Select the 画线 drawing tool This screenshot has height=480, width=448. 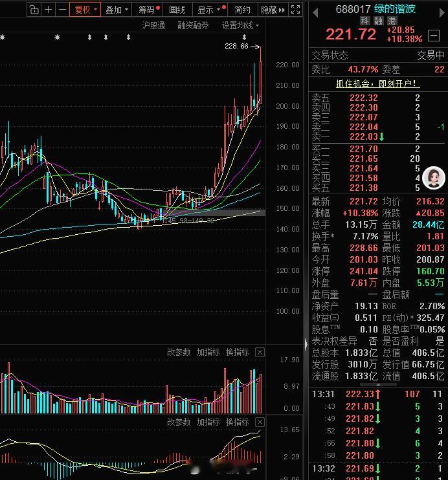177,10
